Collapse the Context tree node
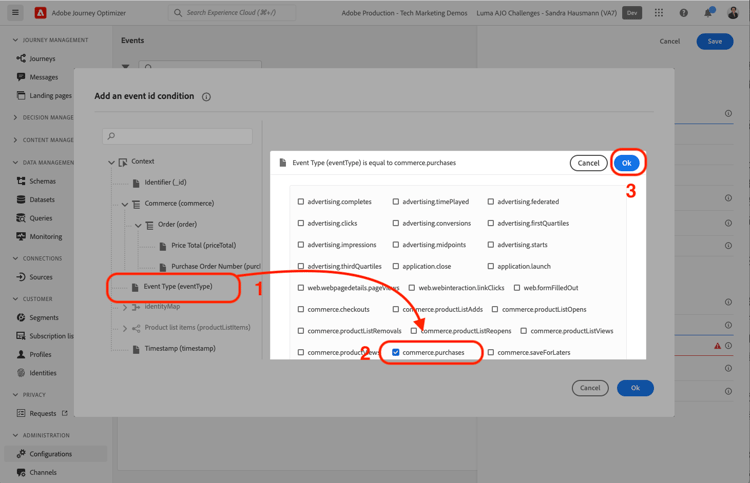Image resolution: width=750 pixels, height=483 pixels. [111, 162]
